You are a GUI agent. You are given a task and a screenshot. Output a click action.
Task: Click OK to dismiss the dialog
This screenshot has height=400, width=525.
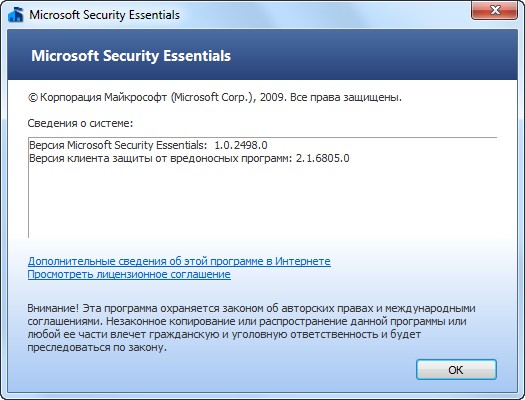pos(456,370)
